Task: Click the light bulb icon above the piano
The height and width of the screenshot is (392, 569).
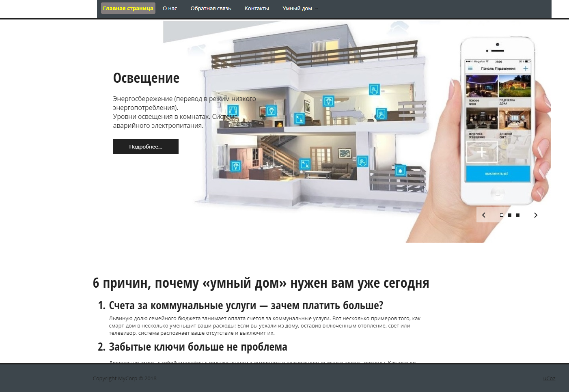Action: point(328,101)
